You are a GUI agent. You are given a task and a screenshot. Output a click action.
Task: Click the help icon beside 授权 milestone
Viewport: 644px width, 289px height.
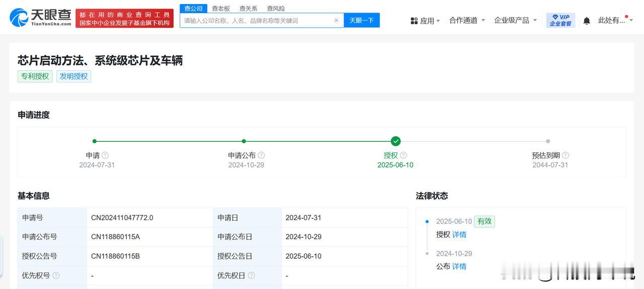pyautogui.click(x=404, y=155)
